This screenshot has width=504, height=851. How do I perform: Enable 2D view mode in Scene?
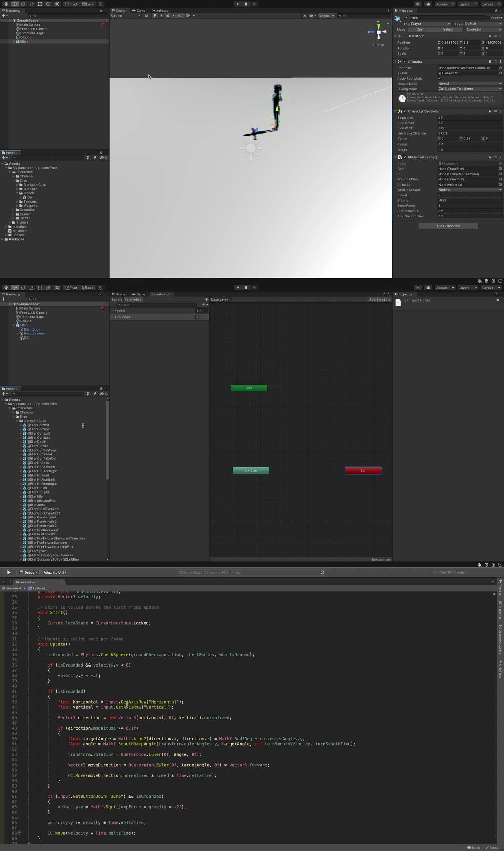tap(146, 16)
